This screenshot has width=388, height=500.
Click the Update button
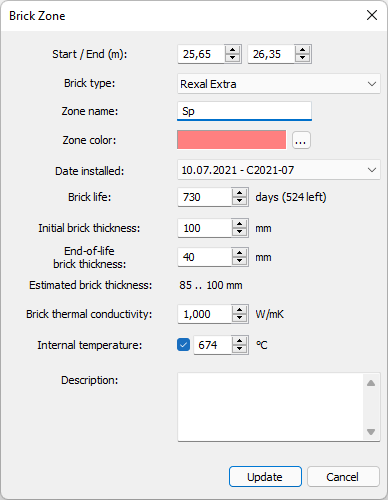(265, 477)
